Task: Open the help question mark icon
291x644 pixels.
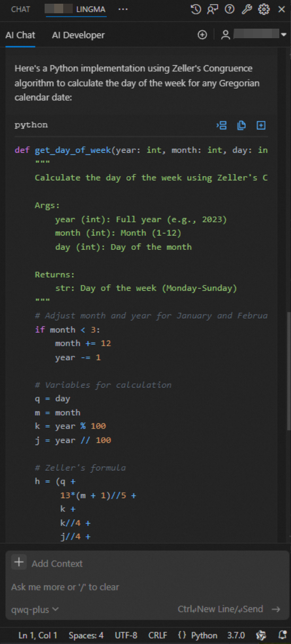Action: (229, 9)
